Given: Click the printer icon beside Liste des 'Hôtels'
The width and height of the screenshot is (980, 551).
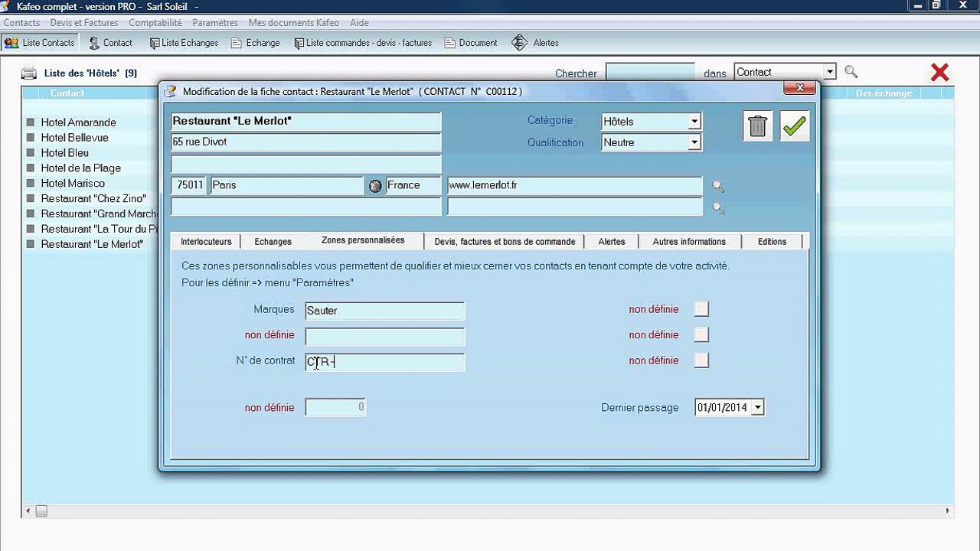Looking at the screenshot, I should 29,73.
